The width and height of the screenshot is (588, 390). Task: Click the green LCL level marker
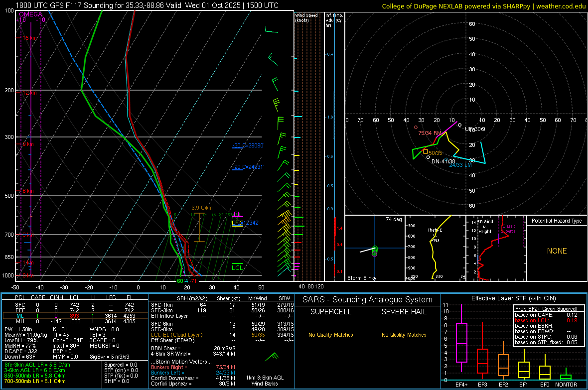pyautogui.click(x=237, y=267)
